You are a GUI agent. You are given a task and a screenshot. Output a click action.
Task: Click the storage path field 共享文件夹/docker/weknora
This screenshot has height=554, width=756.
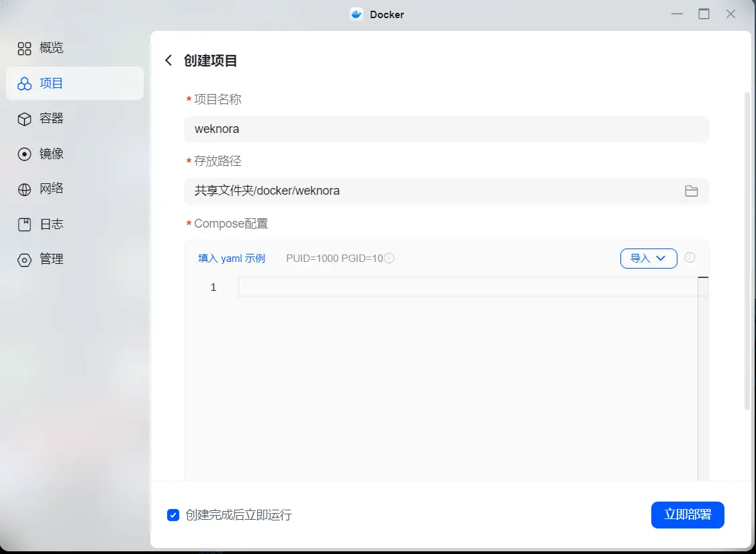tap(446, 191)
